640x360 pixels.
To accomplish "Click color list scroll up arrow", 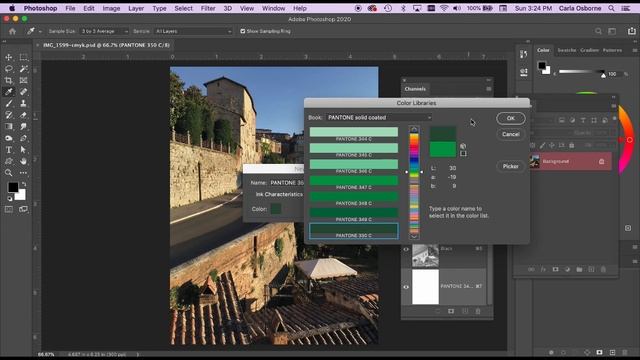I will 414,129.
